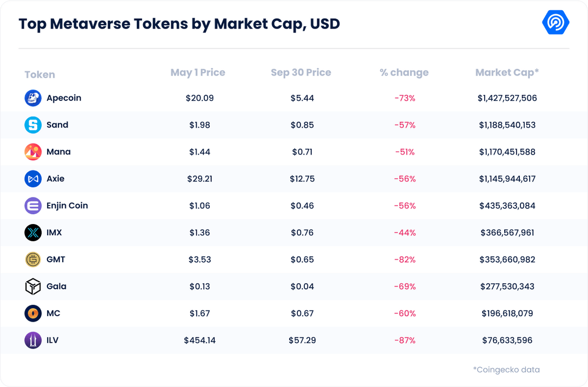Click the chart title text

pyautogui.click(x=179, y=24)
